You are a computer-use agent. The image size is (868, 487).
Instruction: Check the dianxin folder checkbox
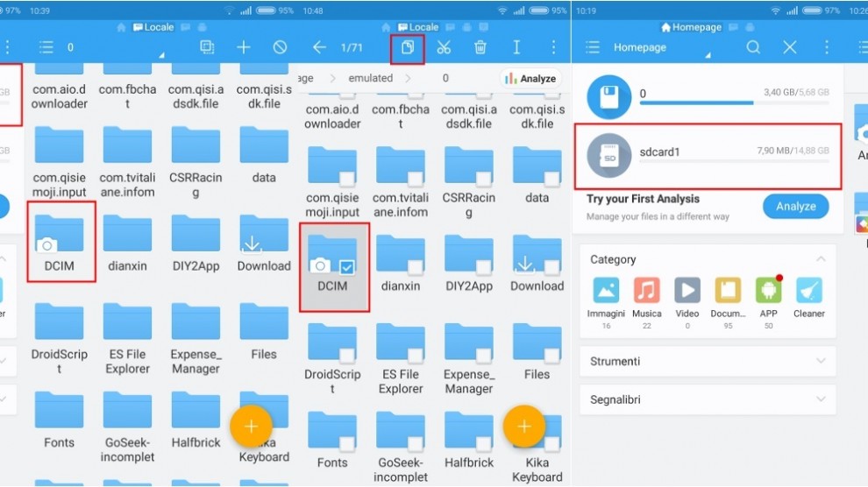pyautogui.click(x=416, y=267)
